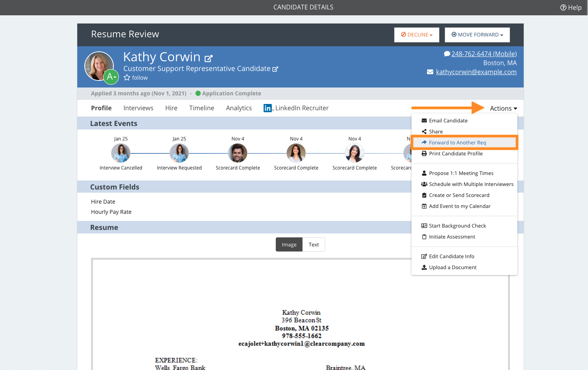588x370 pixels.
Task: Choose Create or Send Scorecard
Action: coord(464,195)
